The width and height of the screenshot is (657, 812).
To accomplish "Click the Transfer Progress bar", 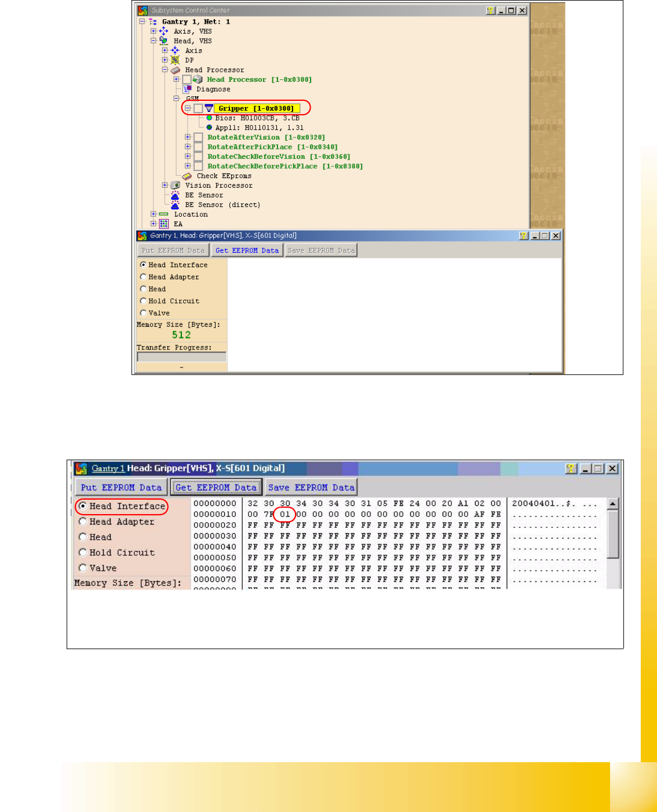I will coord(181,357).
